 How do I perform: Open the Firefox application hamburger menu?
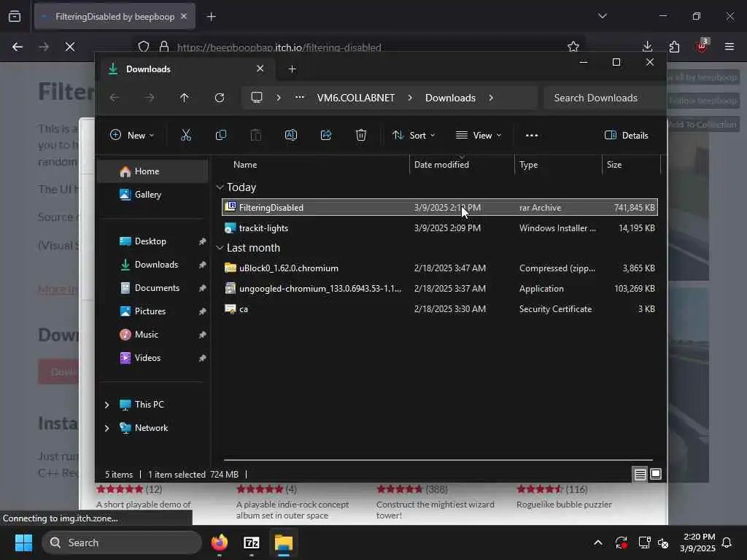coord(729,47)
